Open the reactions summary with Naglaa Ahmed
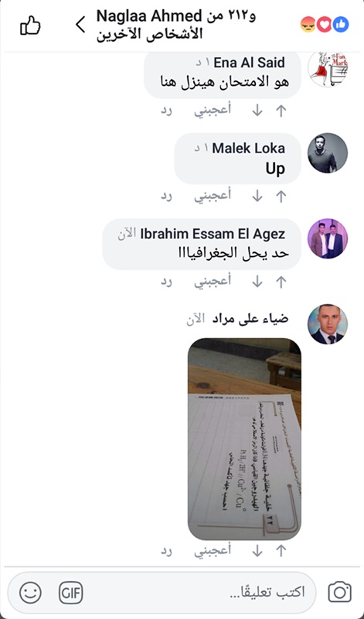 (176, 25)
